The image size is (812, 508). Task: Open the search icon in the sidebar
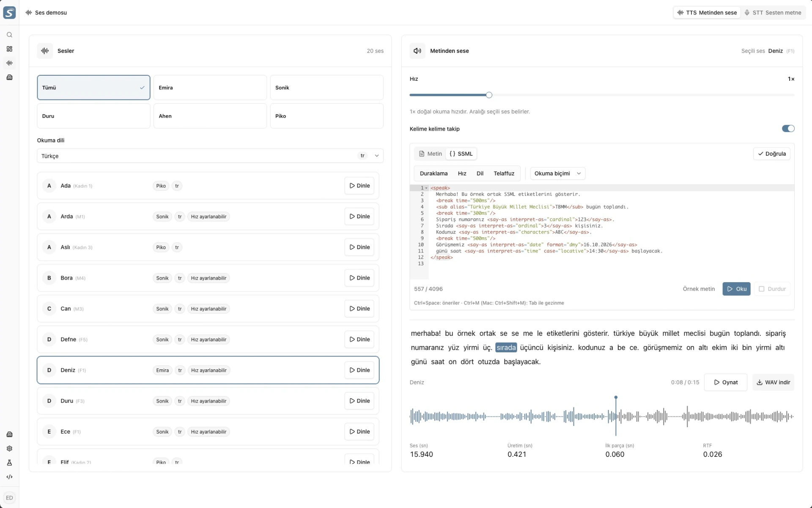tap(9, 35)
